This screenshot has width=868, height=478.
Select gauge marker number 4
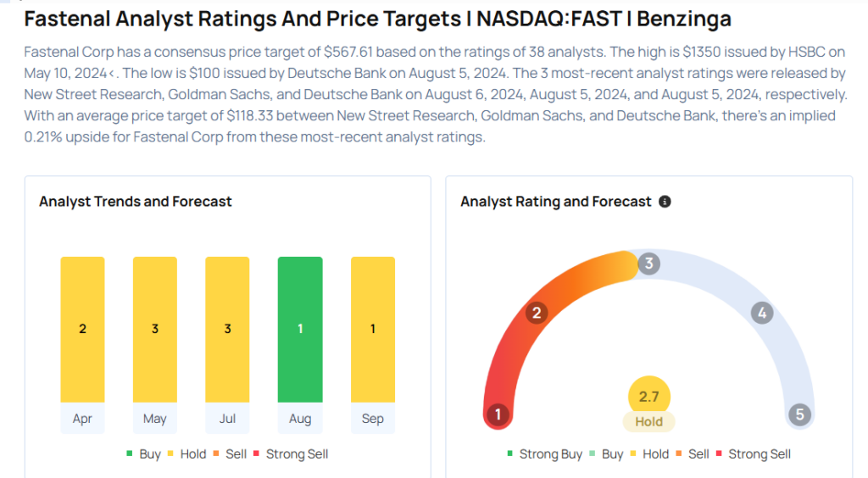pos(762,314)
